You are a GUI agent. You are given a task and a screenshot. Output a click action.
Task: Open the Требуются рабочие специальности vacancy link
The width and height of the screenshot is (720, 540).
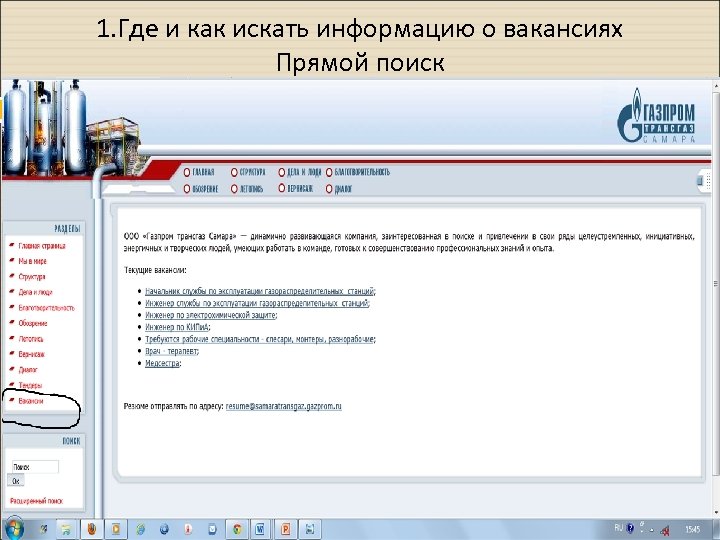point(259,339)
